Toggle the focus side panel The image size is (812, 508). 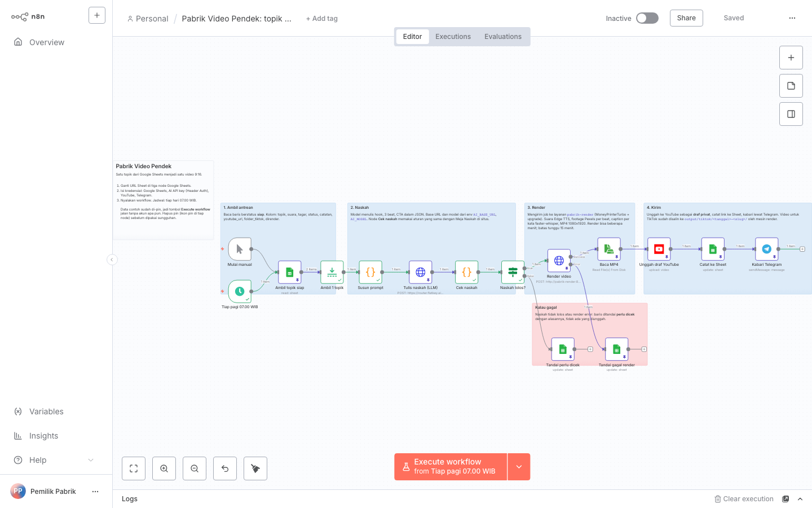click(791, 114)
